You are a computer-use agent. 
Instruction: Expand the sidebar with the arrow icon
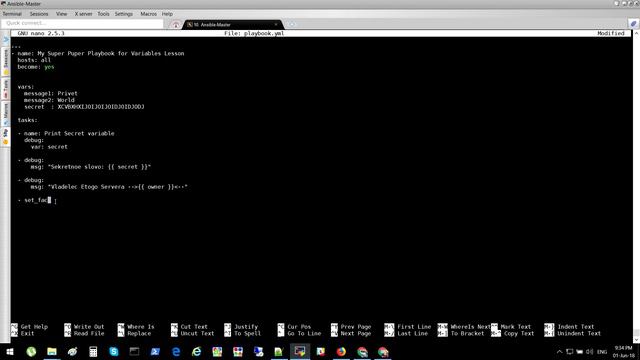[6, 40]
